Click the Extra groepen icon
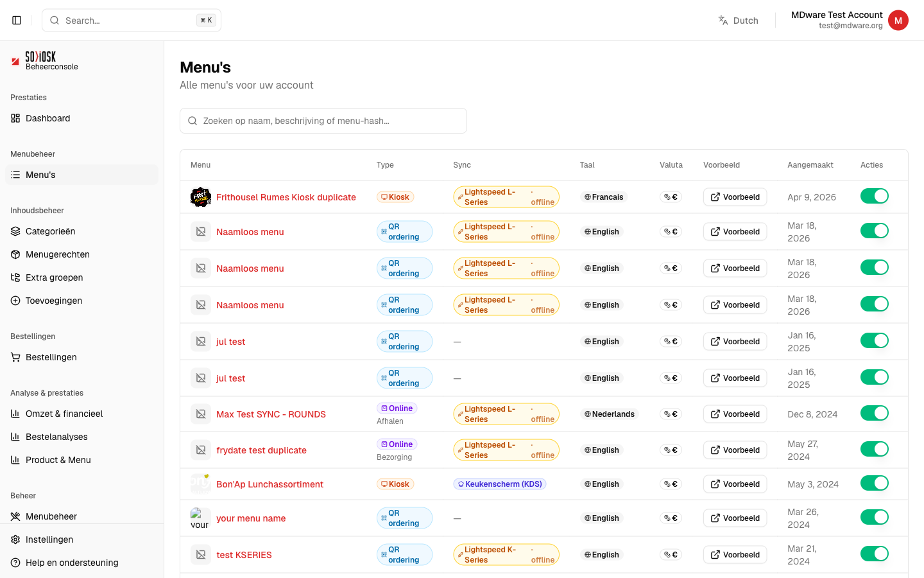924x578 pixels. [x=15, y=277]
